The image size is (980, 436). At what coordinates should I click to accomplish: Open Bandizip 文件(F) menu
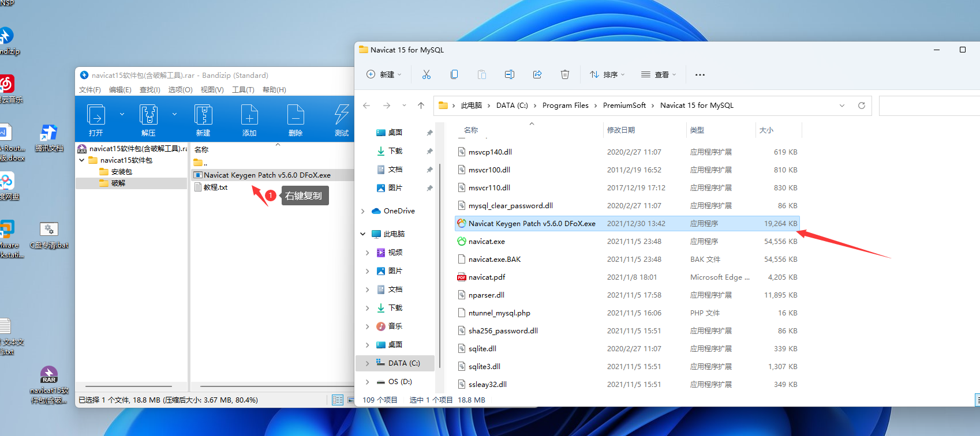pyautogui.click(x=89, y=90)
